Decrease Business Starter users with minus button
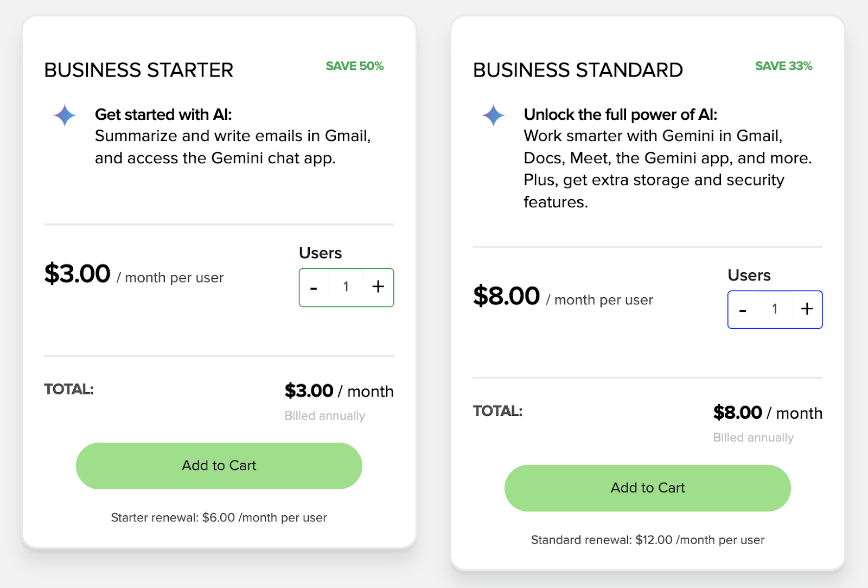Image resolution: width=868 pixels, height=588 pixels. tap(314, 287)
